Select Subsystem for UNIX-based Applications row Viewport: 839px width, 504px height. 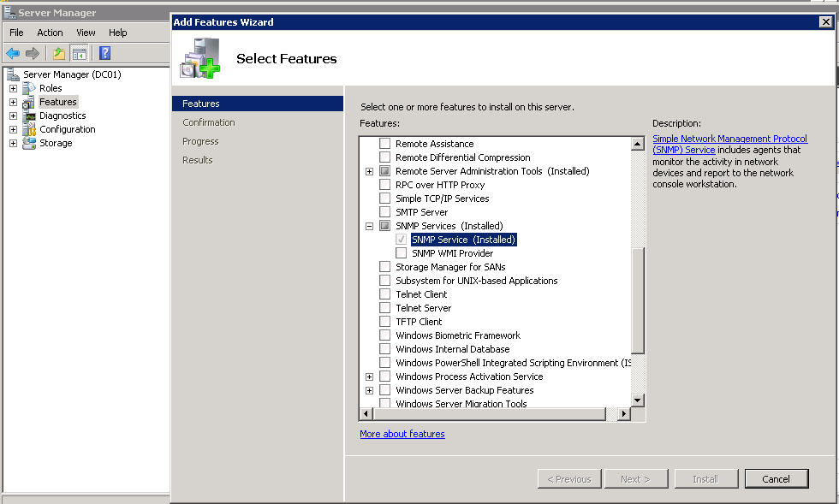click(476, 281)
